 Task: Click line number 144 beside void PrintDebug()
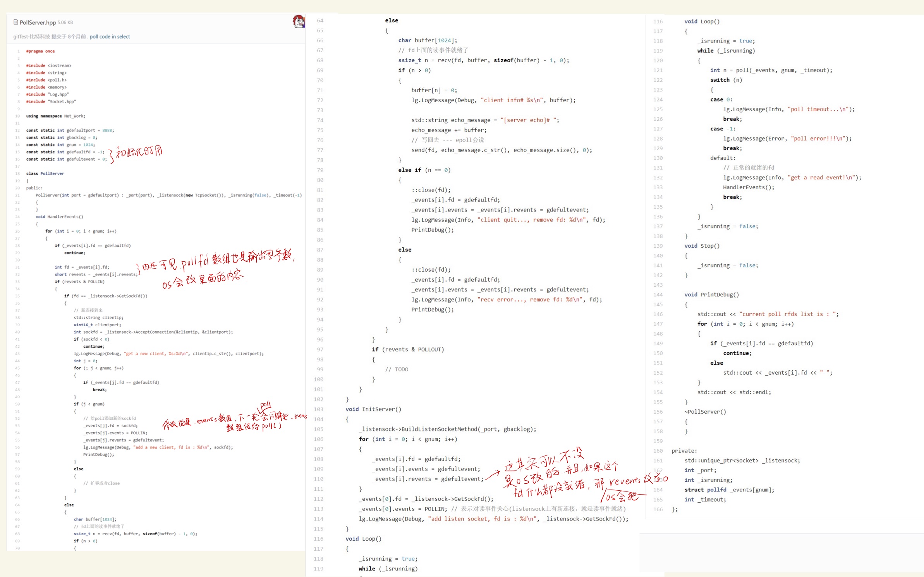658,294
